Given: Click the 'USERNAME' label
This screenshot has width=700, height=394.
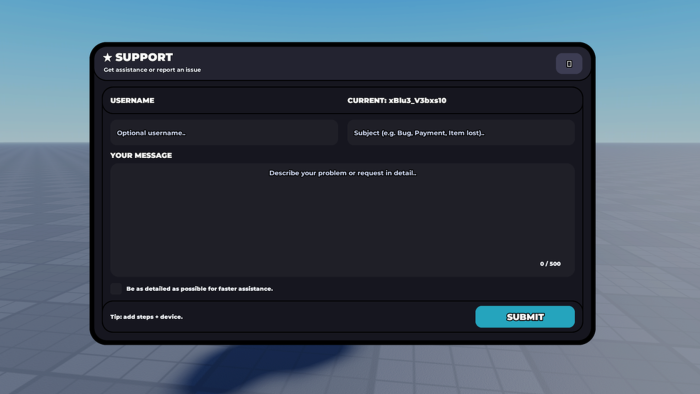Looking at the screenshot, I should click(x=132, y=100).
